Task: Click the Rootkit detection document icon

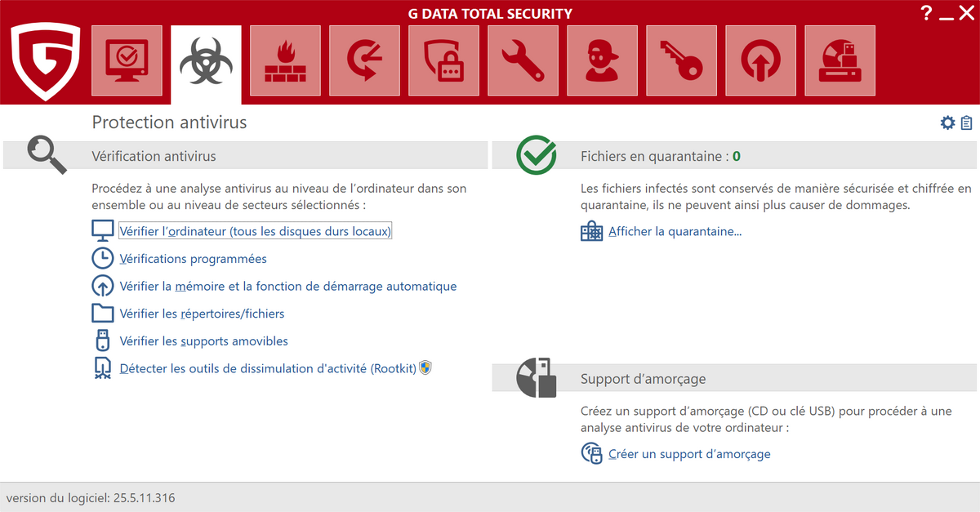Action: 103,368
